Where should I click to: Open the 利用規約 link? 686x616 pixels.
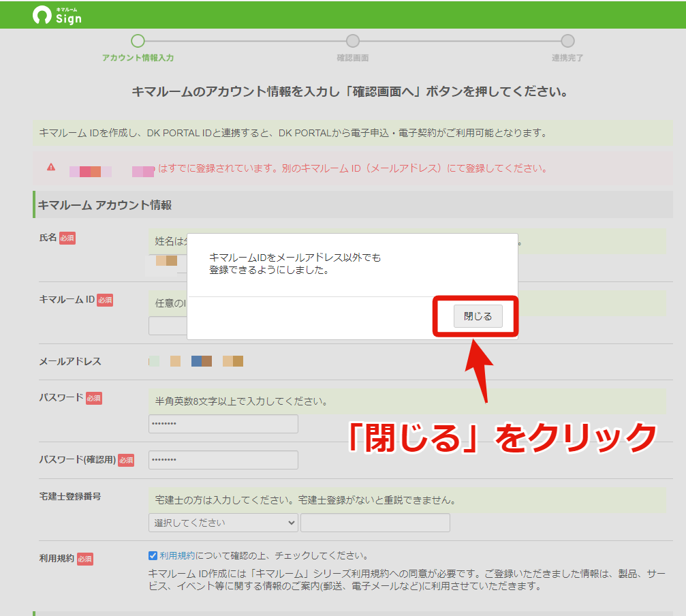177,555
